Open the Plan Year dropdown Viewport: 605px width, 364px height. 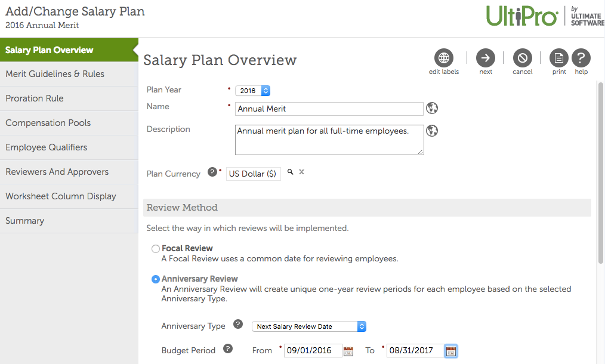pos(253,91)
